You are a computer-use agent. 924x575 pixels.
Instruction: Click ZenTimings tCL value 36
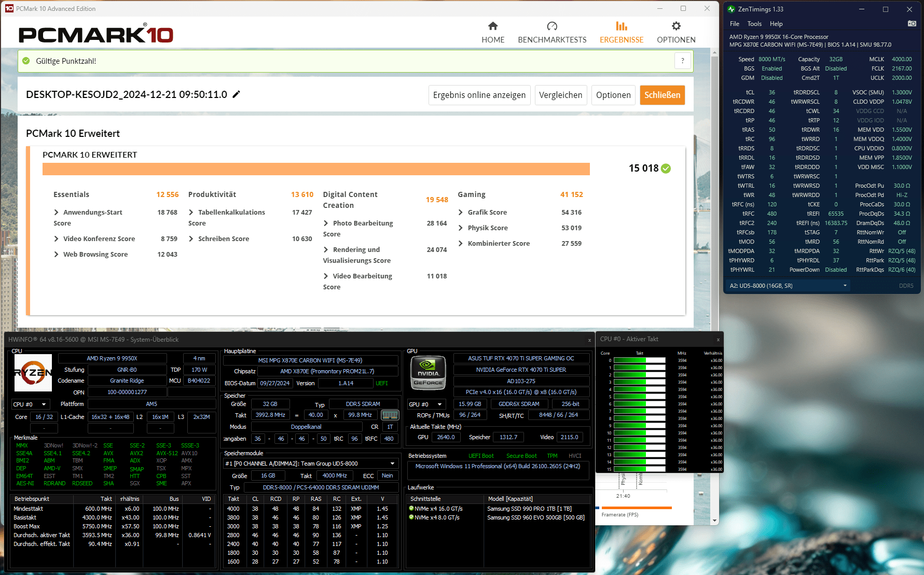pyautogui.click(x=771, y=92)
